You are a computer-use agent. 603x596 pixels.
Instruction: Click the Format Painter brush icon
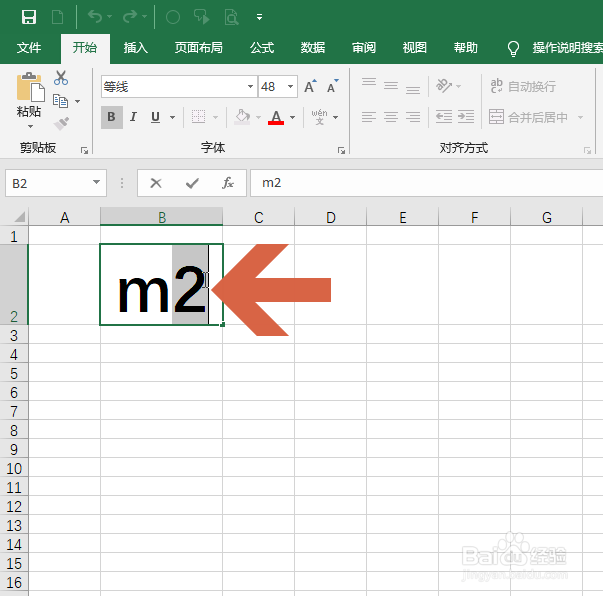click(x=61, y=124)
